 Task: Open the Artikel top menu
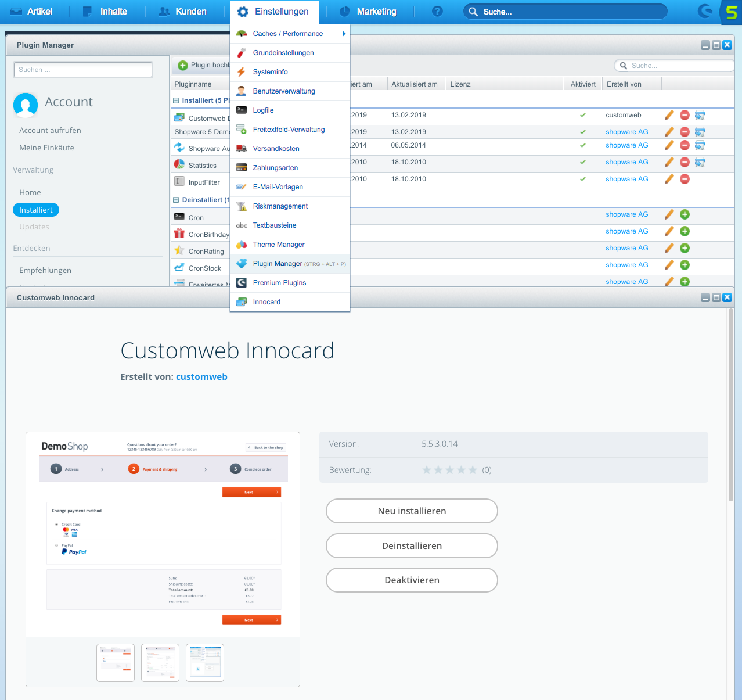pos(32,12)
